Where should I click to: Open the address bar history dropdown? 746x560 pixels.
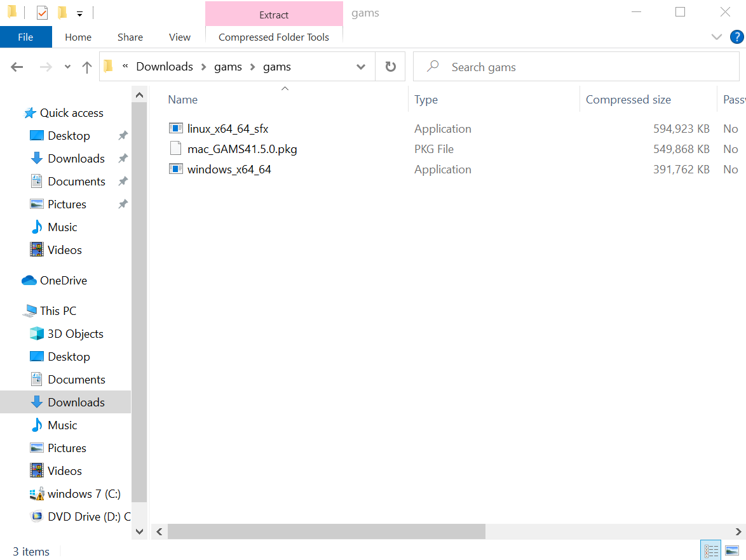coord(361,67)
